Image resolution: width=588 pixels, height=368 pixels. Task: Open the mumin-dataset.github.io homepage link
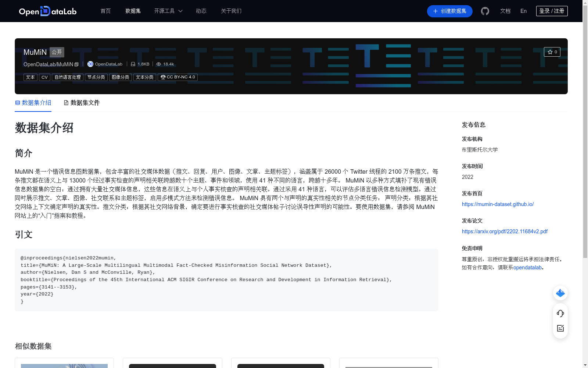pos(498,204)
